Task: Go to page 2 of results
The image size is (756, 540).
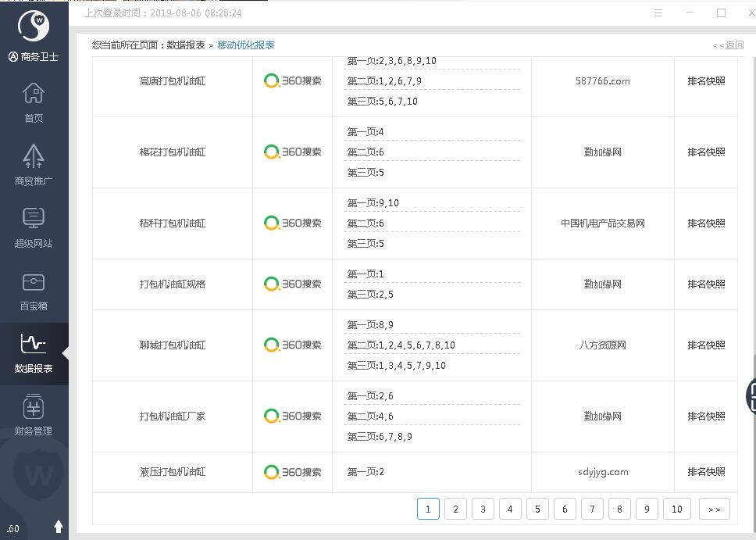Action: [455, 509]
